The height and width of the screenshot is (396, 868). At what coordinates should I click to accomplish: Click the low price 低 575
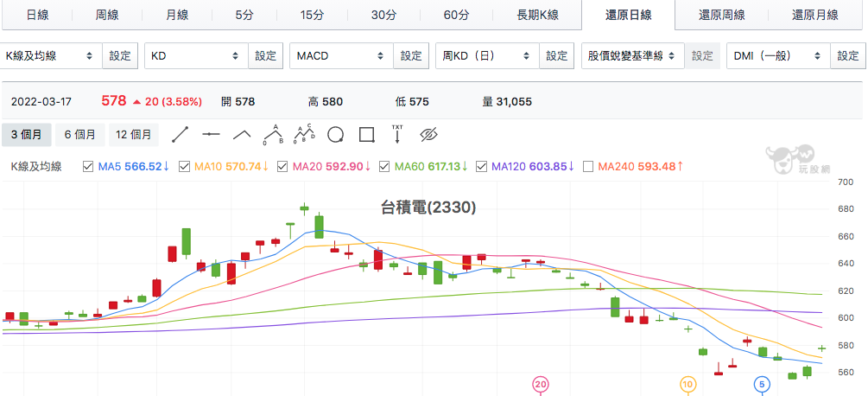412,102
